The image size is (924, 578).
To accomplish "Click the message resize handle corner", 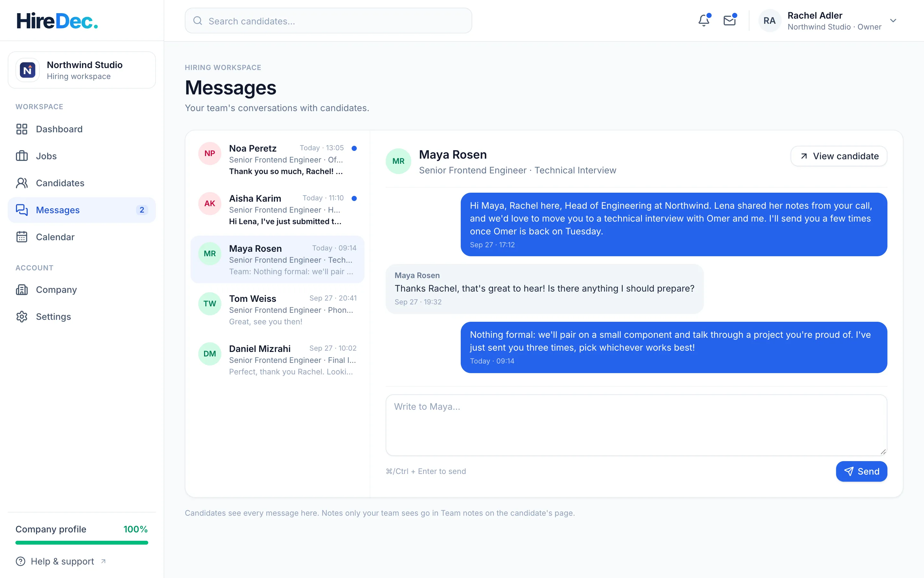I will 883,451.
